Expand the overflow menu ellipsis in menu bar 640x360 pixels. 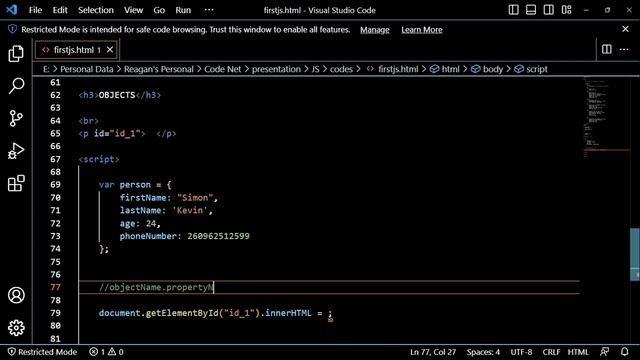pyautogui.click(x=209, y=10)
